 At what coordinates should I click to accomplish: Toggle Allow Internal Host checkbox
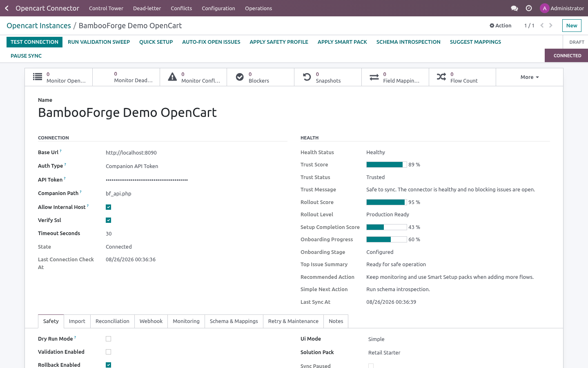point(108,207)
